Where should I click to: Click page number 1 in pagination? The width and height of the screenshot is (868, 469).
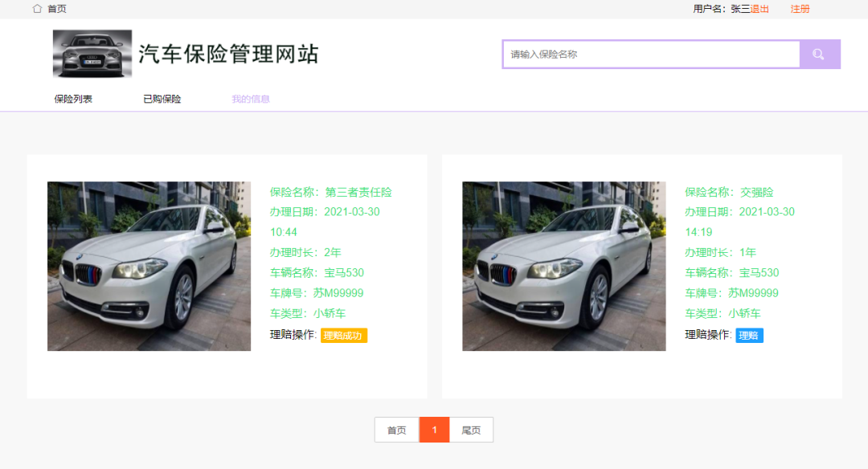434,430
